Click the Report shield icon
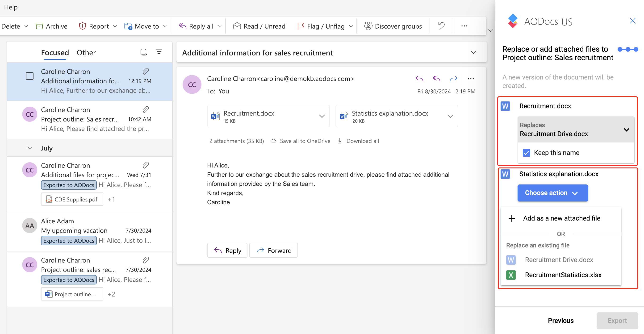The height and width of the screenshot is (334, 644). point(82,26)
